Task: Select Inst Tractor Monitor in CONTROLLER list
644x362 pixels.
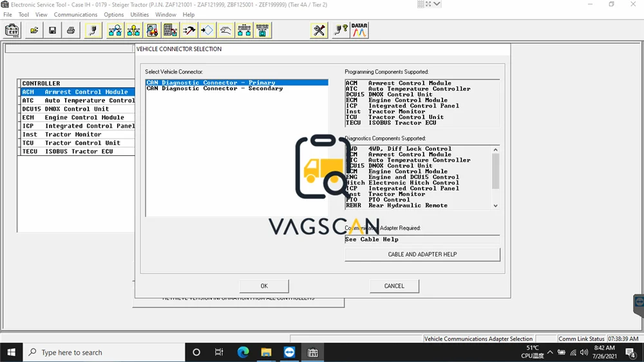Action: (x=78, y=135)
